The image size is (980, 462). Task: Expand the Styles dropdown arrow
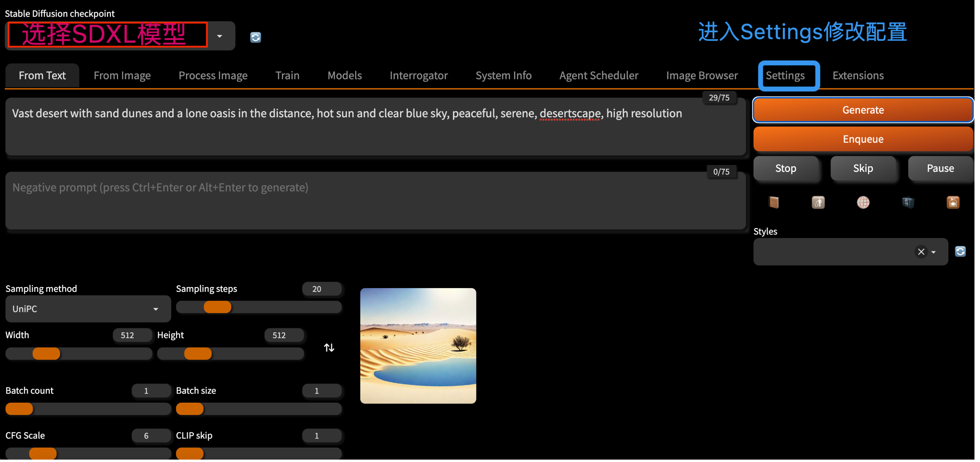tap(934, 252)
